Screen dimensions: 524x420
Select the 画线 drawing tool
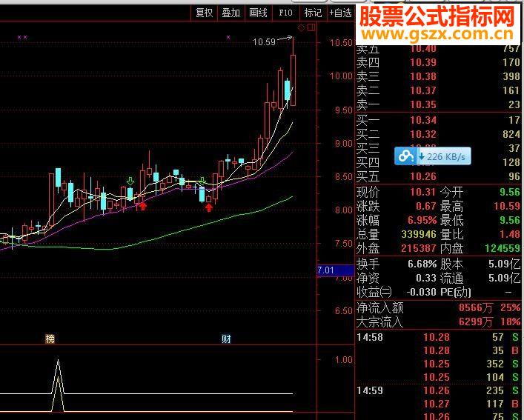(258, 13)
